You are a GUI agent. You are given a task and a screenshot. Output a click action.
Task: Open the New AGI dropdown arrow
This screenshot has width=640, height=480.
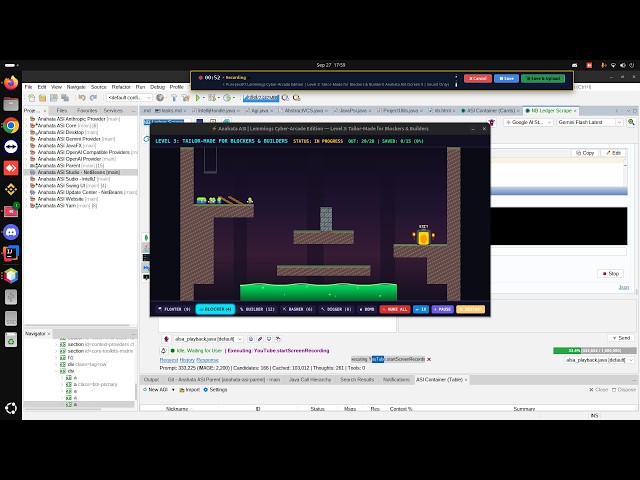[173, 390]
